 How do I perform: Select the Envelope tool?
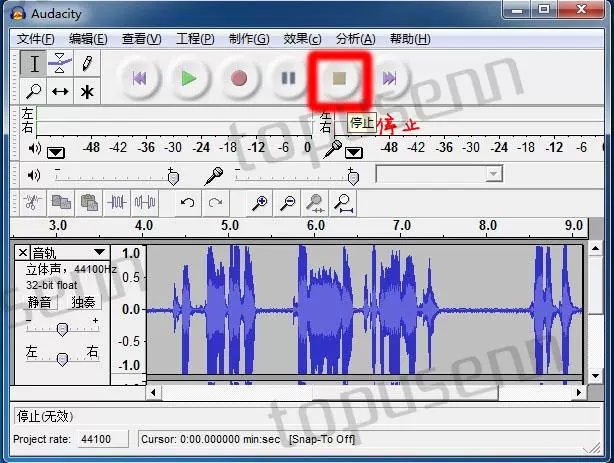pos(60,63)
